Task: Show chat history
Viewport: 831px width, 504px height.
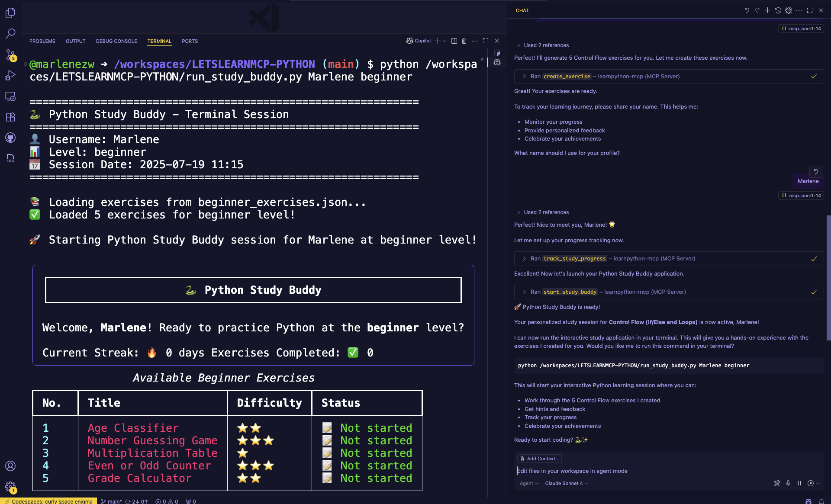Action: (x=778, y=10)
